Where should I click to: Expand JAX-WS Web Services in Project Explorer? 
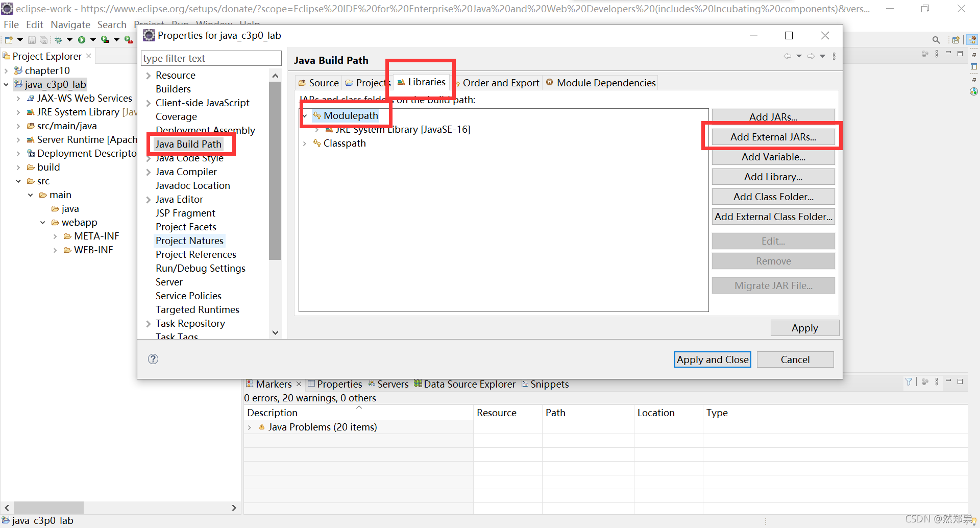18,98
